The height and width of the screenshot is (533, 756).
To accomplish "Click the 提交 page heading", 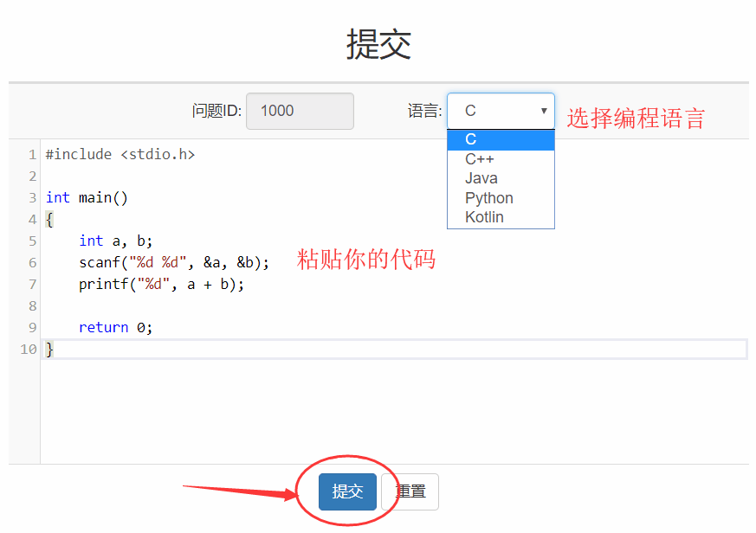I will tap(379, 44).
